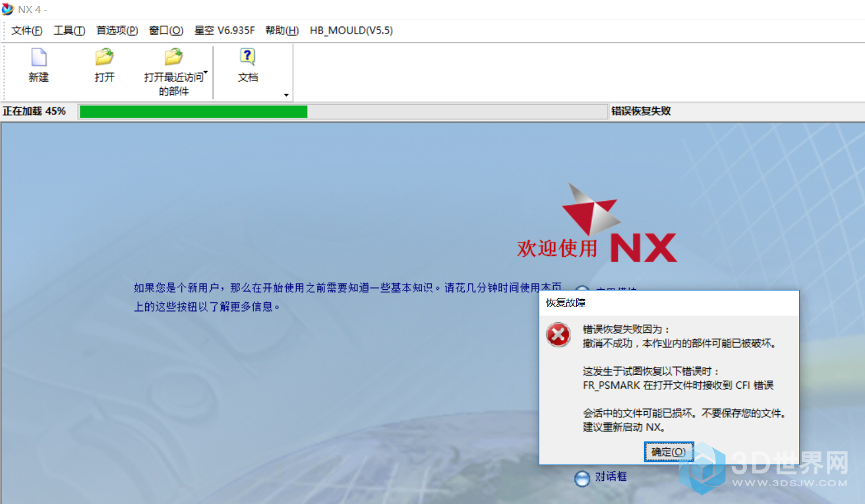Open the 帮助(H) menu

[282, 30]
